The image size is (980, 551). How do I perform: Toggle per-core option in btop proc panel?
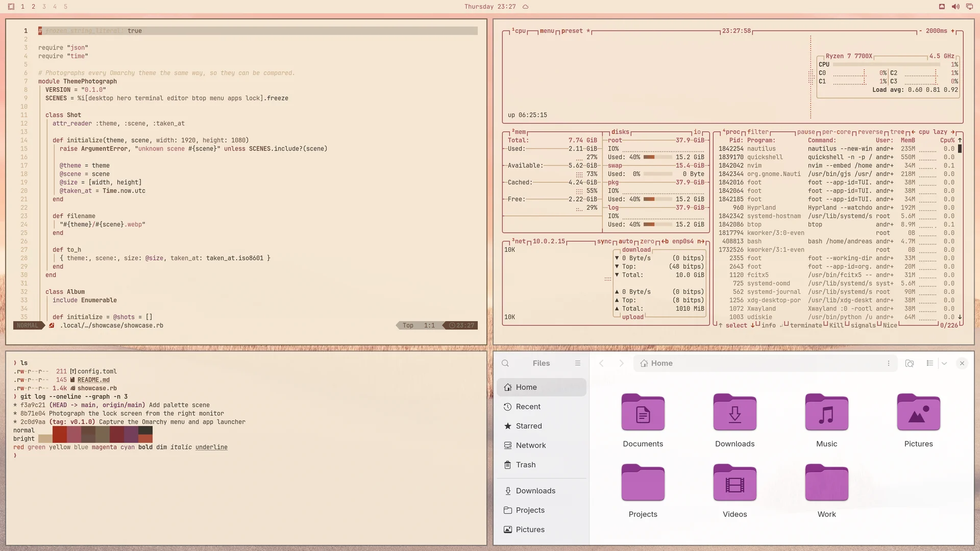[836, 132]
